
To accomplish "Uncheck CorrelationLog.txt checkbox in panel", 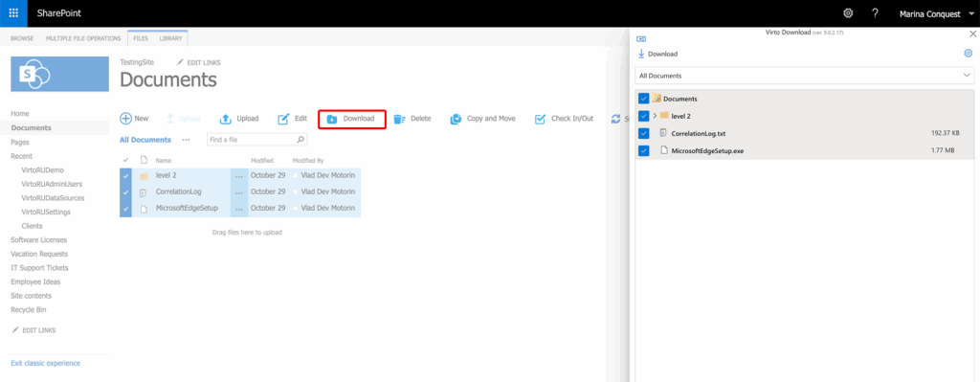I will 644,133.
